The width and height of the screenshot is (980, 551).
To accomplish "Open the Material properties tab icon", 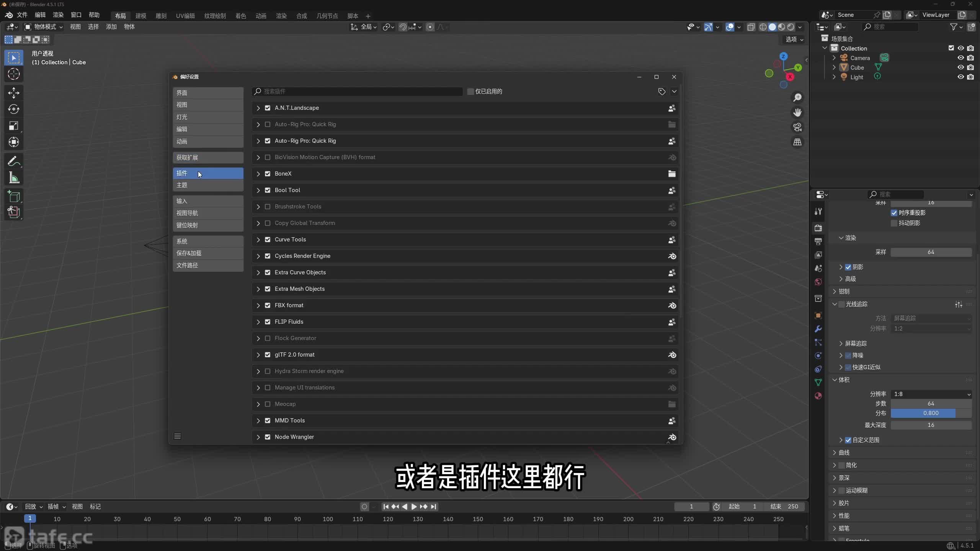I will tap(818, 396).
